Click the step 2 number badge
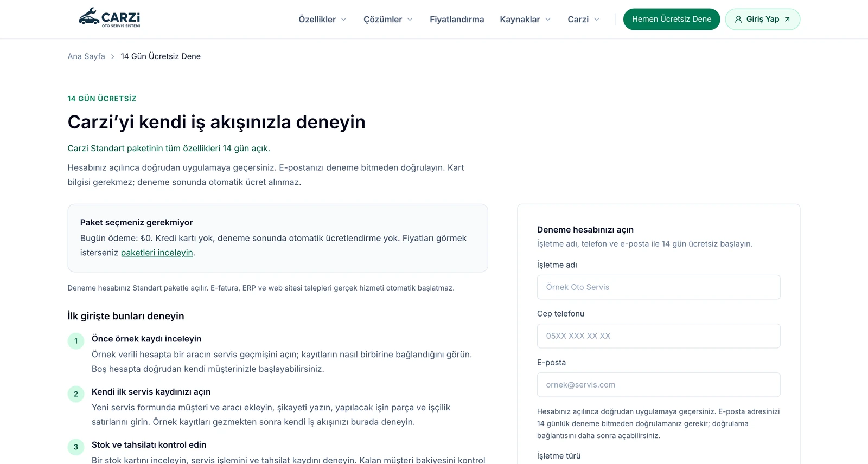The width and height of the screenshot is (868, 464). point(76,394)
